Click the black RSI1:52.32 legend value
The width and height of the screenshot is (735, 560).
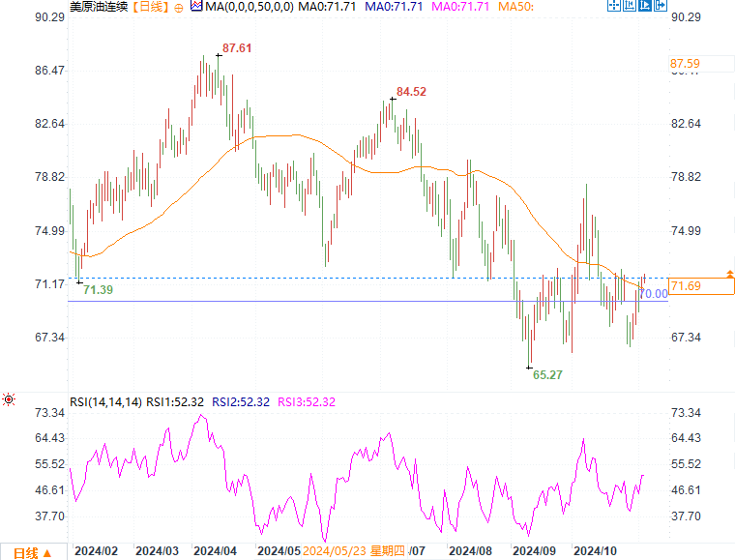[x=175, y=402]
